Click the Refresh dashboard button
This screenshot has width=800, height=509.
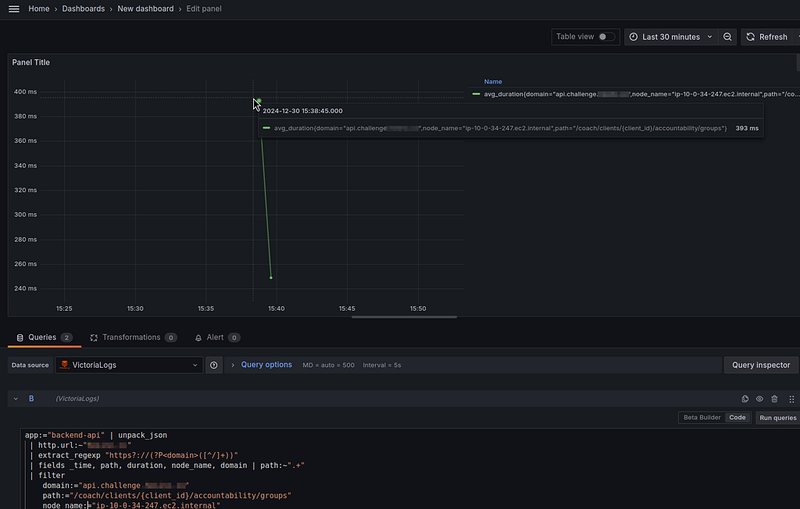pos(766,37)
